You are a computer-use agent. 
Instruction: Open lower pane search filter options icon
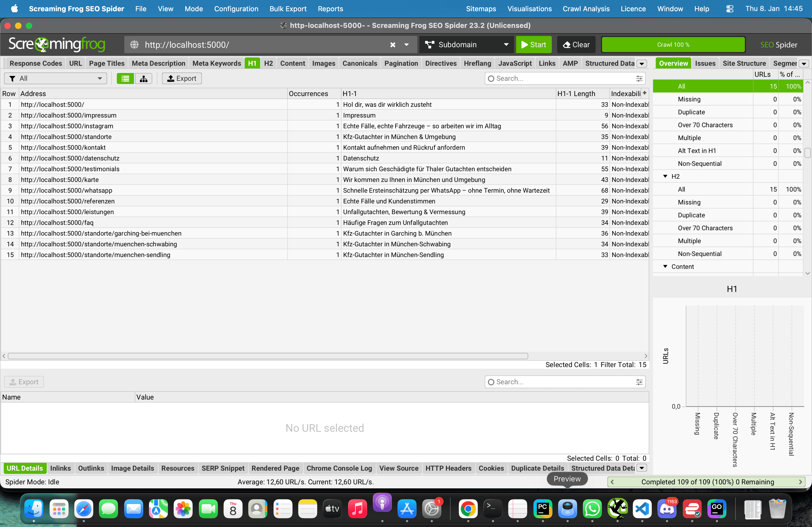click(x=639, y=382)
